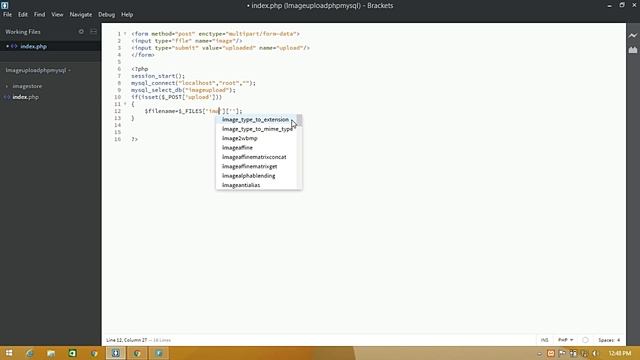640x360 pixels.
Task: Change the indent size value 4
Action: click(x=618, y=340)
